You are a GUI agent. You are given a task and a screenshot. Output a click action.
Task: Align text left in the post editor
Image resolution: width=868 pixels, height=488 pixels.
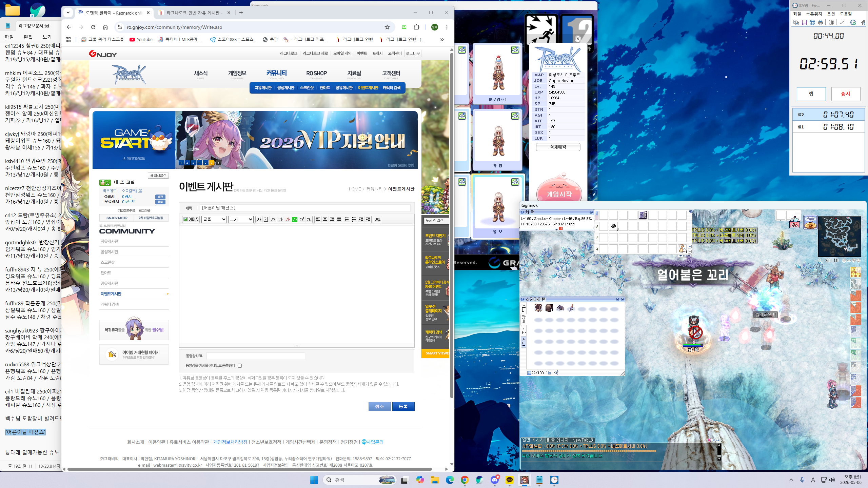click(x=318, y=219)
